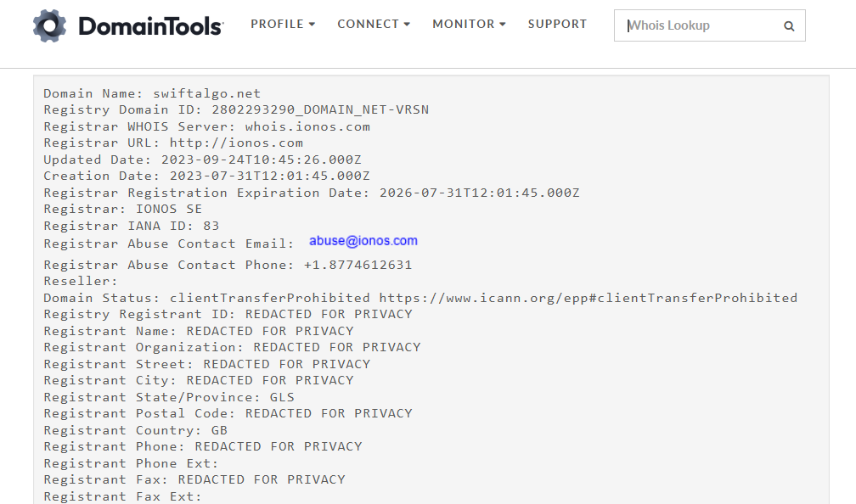Click the DomainTools gear logo icon
The image size is (856, 504).
pyautogui.click(x=49, y=25)
